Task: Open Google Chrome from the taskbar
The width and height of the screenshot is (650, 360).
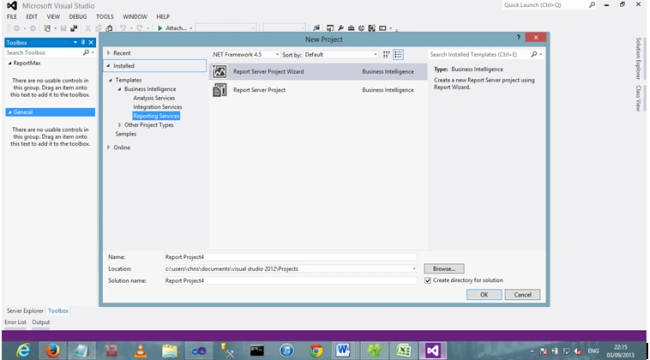Action: [x=316, y=351]
